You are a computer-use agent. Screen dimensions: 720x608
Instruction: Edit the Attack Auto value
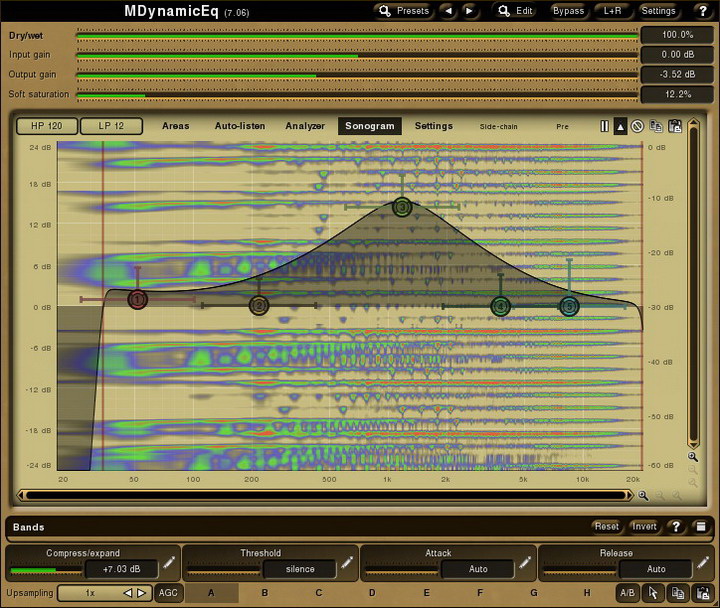click(478, 569)
